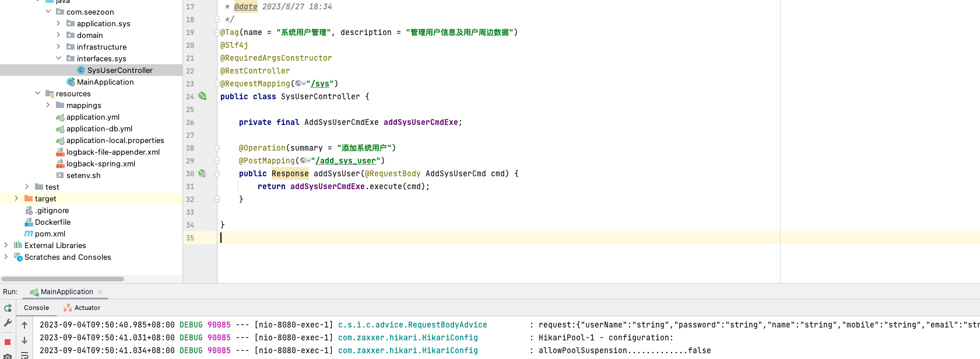Switch to the Actuator tab
This screenshot has height=359, width=980.
[82, 308]
